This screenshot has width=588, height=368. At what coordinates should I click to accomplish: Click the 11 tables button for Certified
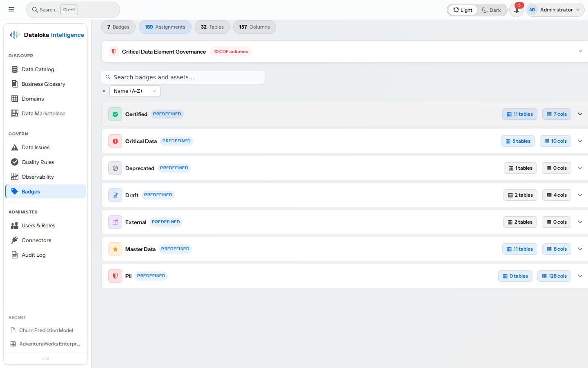point(519,114)
